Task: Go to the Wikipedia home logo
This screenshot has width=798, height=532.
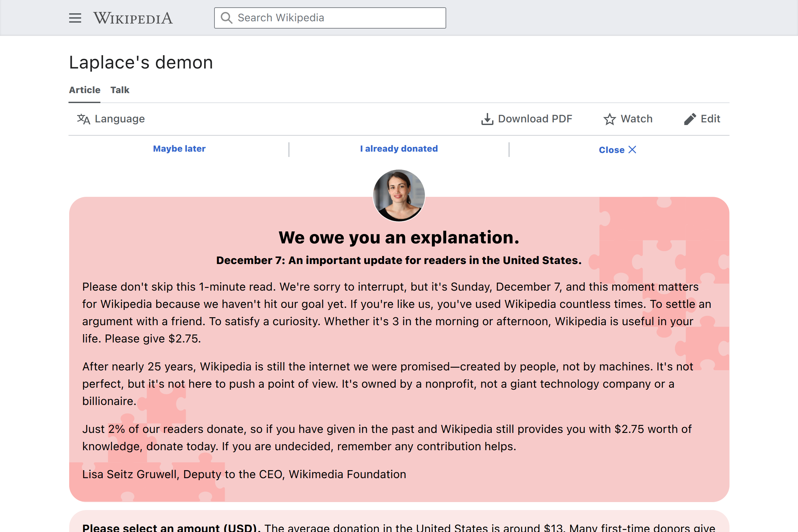Action: click(133, 18)
